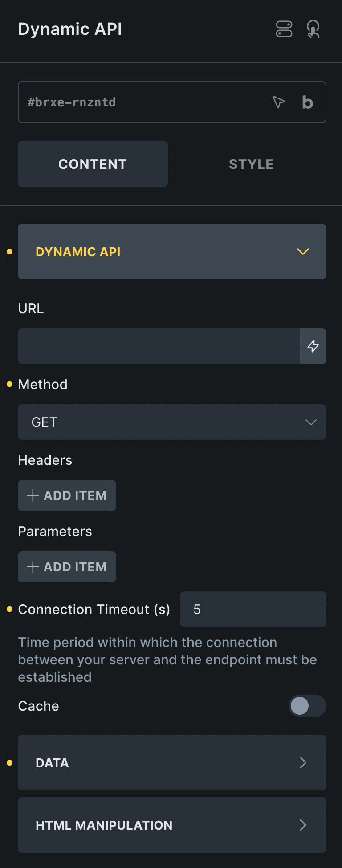Click inside the empty URL field
This screenshot has width=342, height=868.
[x=156, y=346]
